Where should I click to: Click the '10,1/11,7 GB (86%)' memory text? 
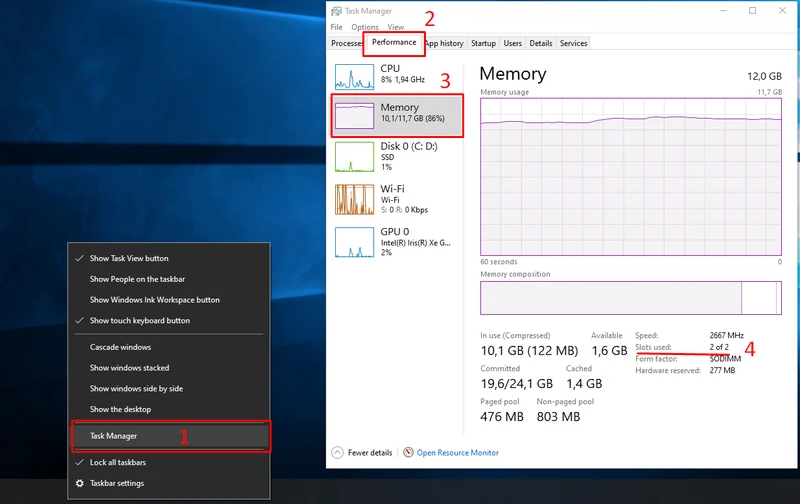[412, 118]
